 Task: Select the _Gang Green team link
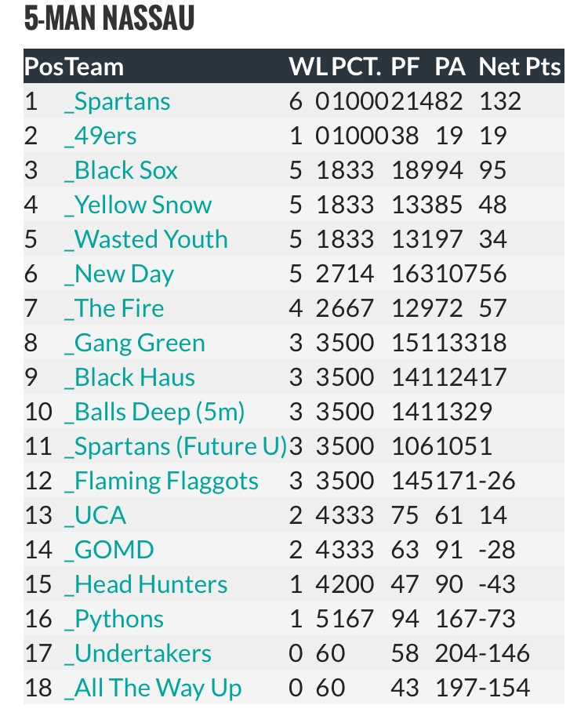tap(135, 343)
